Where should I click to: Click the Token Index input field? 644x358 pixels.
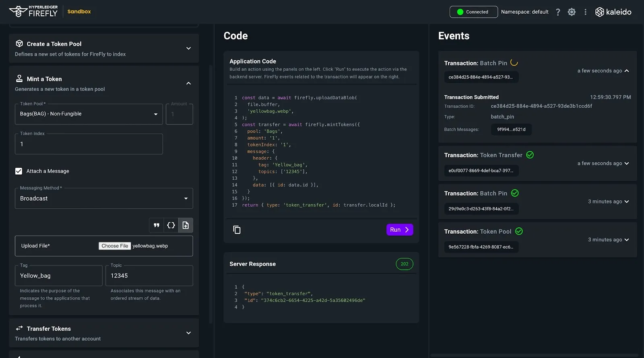click(x=89, y=144)
